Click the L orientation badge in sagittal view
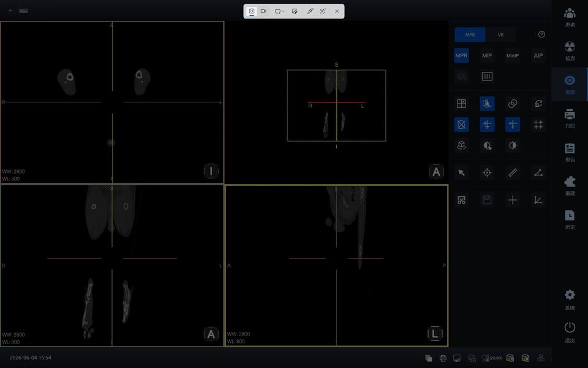Viewport: 588px width, 368px height. point(435,334)
